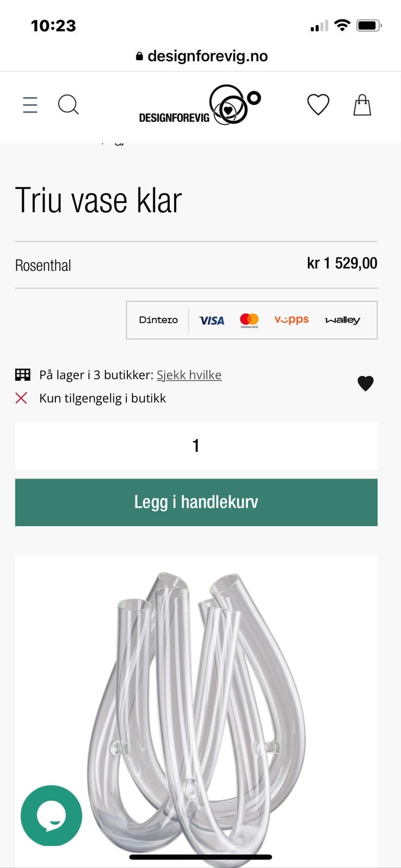Image resolution: width=401 pixels, height=868 pixels.
Task: Click the Dintero logo
Action: (x=158, y=320)
